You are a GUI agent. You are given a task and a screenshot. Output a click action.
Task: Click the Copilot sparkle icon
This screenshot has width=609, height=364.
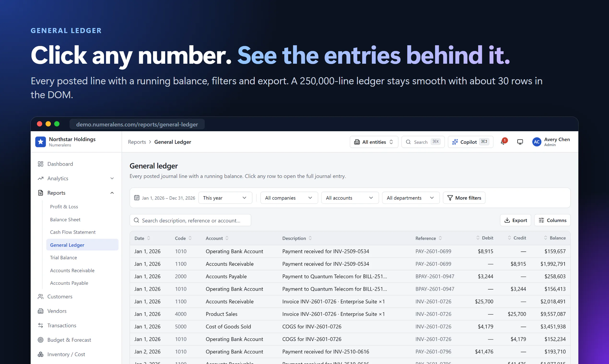tap(455, 142)
